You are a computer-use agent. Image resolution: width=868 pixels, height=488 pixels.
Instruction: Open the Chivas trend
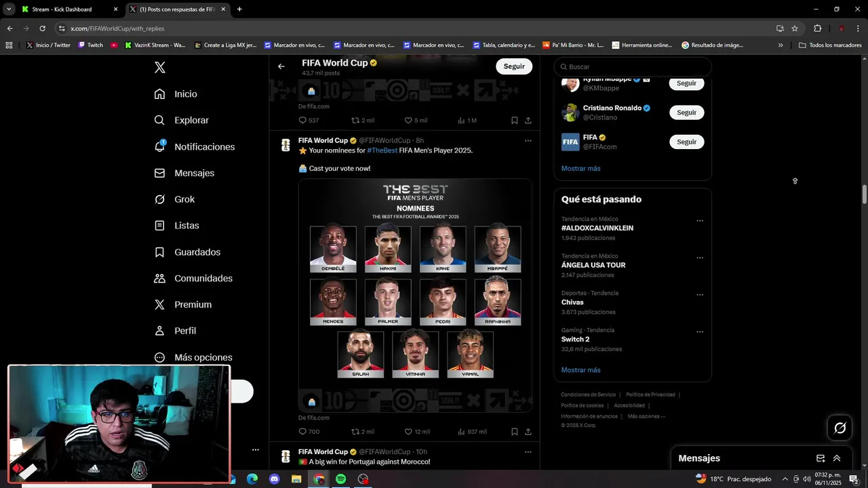pos(572,302)
